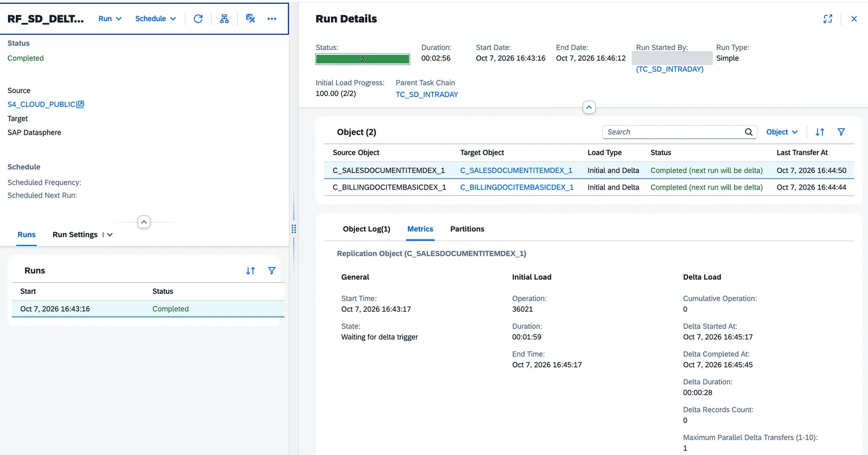868x455 pixels.
Task: Filter the Object table
Action: click(x=841, y=132)
